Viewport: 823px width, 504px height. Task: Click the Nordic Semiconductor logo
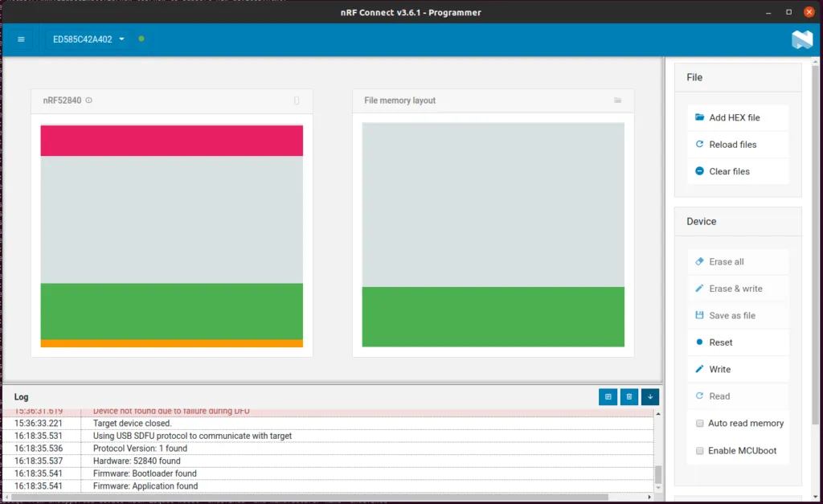pyautogui.click(x=802, y=39)
